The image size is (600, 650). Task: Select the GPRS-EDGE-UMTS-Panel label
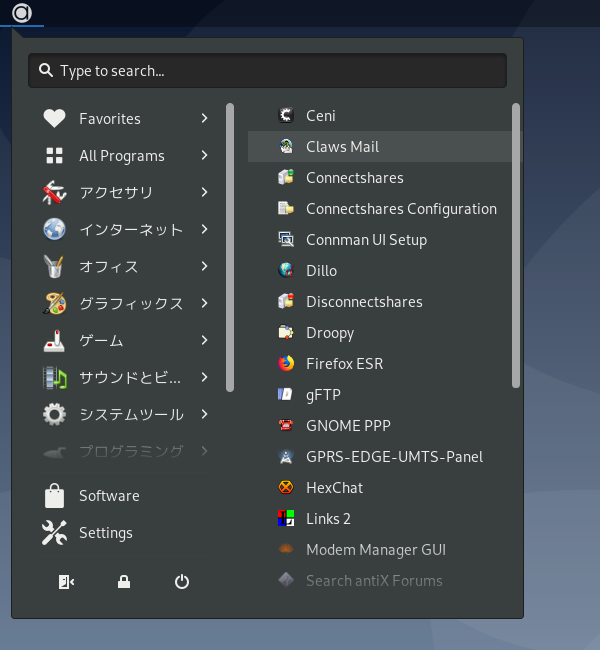[x=394, y=457]
